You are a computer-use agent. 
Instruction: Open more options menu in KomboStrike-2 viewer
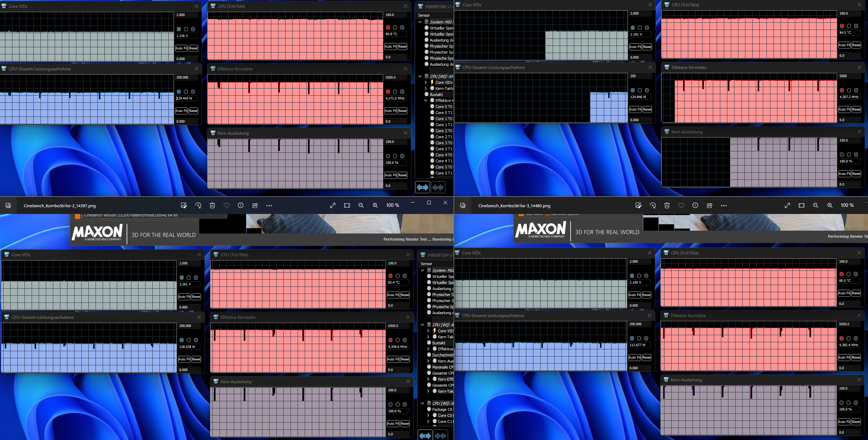pyautogui.click(x=269, y=205)
